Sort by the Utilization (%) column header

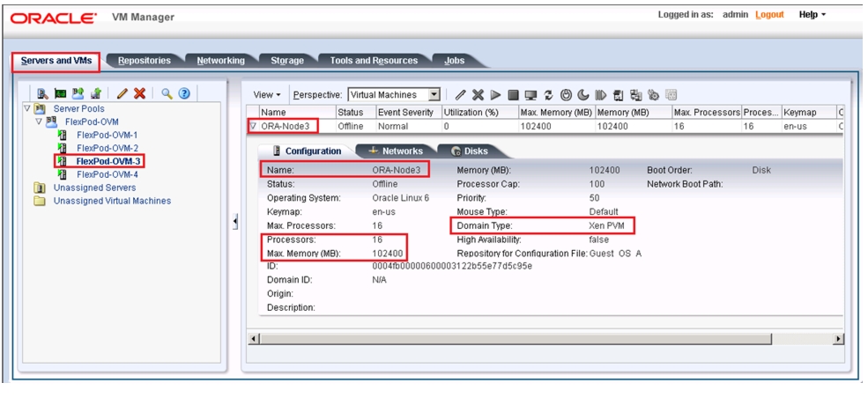click(480, 113)
